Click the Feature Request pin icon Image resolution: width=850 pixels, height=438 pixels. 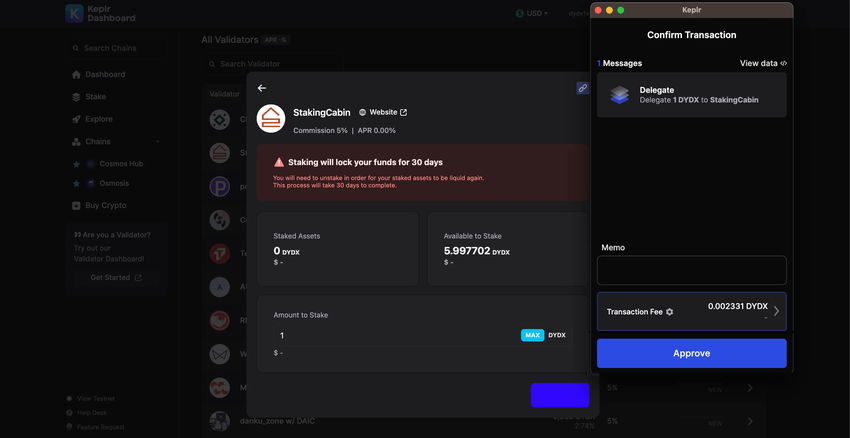[x=69, y=427]
